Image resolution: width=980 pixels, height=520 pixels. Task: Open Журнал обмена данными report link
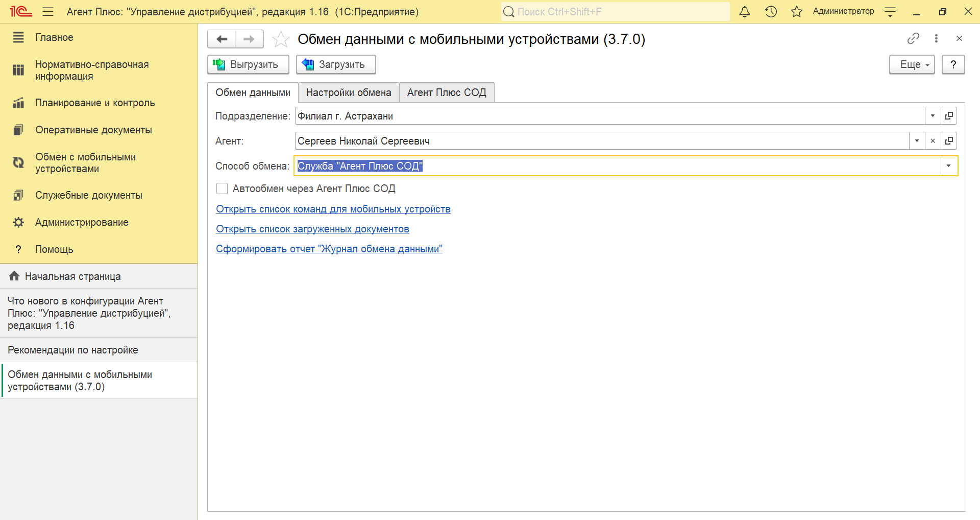click(x=329, y=249)
